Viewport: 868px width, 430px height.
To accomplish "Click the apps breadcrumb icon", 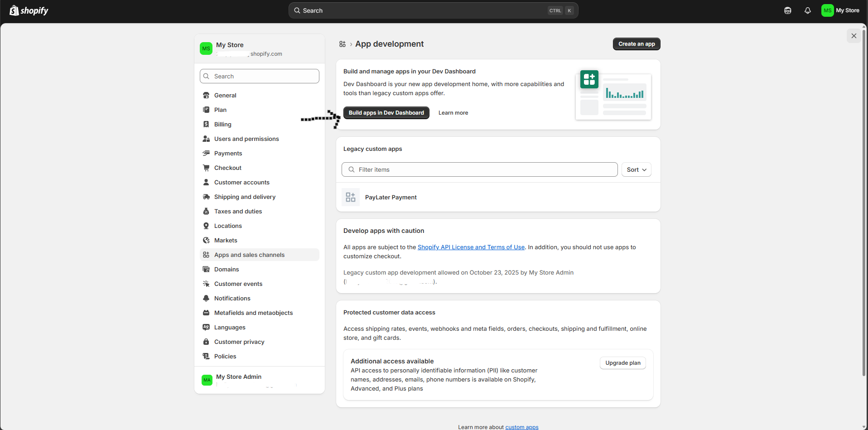I will (x=342, y=44).
